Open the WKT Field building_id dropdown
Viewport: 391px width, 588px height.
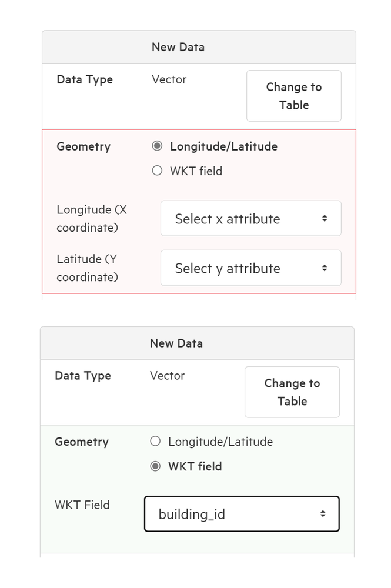(241, 513)
